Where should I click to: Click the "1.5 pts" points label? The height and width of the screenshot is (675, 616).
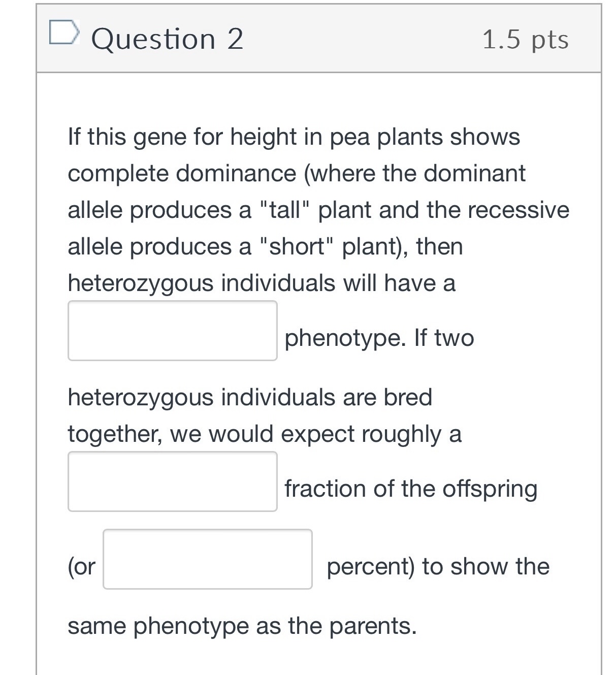[x=525, y=40]
